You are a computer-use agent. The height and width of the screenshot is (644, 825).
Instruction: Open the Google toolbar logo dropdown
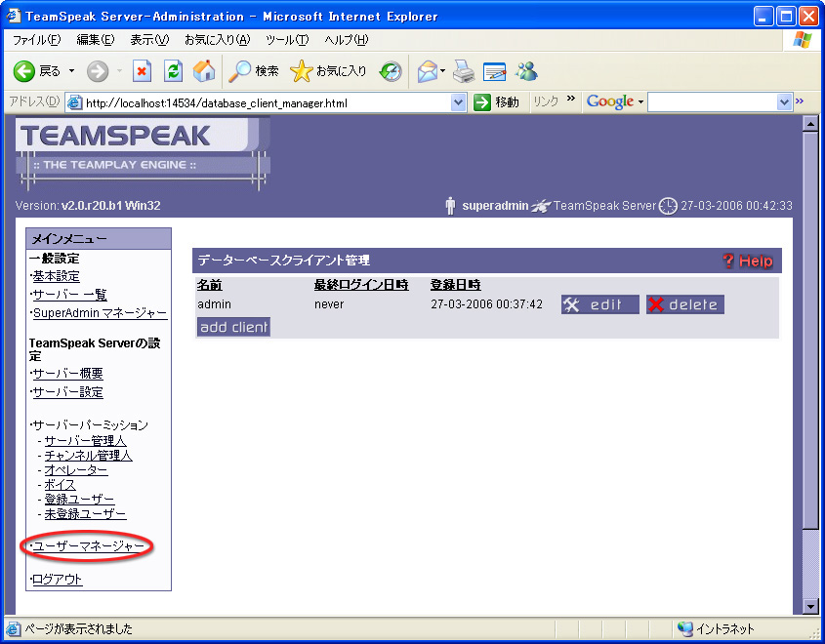[640, 102]
